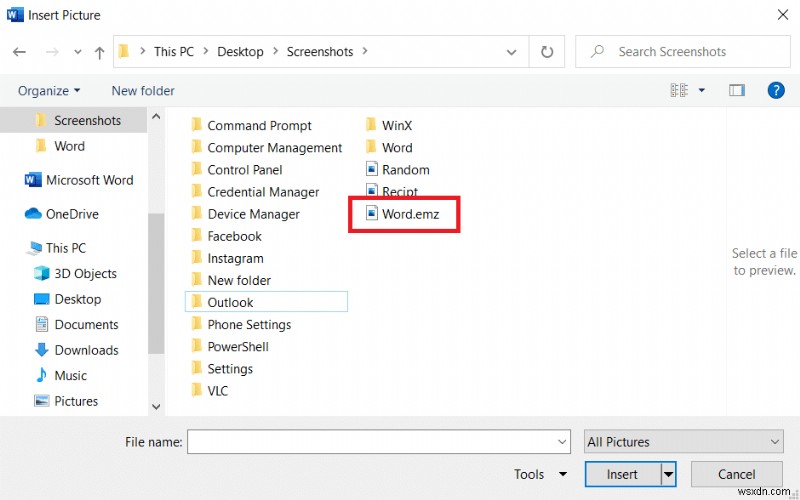Open the Insert button dropdown arrow
Image resolution: width=800 pixels, height=500 pixels.
pyautogui.click(x=669, y=474)
